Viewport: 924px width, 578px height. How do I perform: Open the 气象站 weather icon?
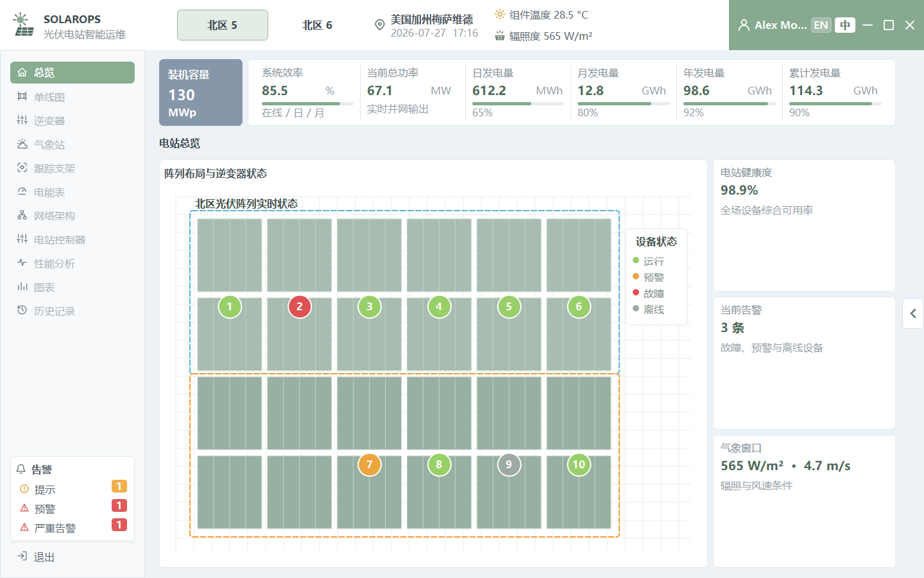tap(22, 144)
